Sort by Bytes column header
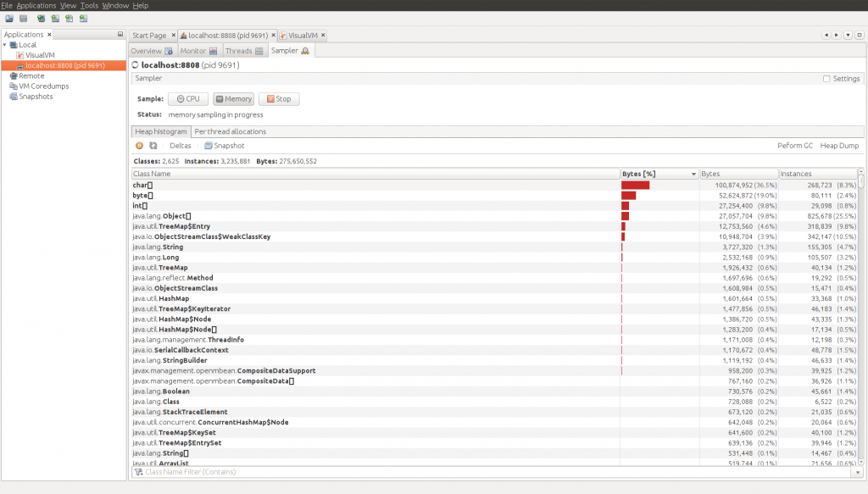 tap(738, 174)
